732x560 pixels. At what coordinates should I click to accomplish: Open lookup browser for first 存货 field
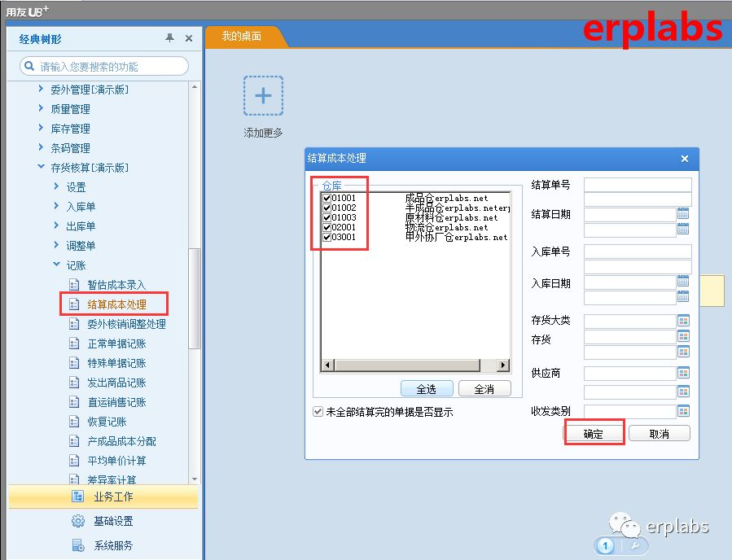click(683, 336)
